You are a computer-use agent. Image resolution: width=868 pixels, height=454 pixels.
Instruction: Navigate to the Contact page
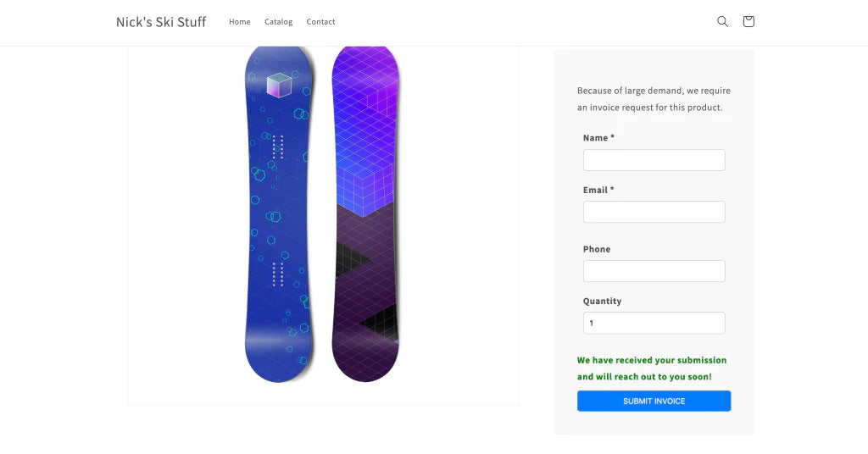(320, 22)
